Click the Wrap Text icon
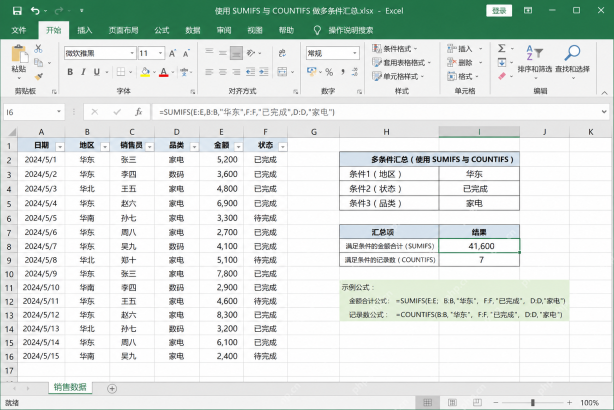The width and height of the screenshot is (614, 410). pos(282,53)
